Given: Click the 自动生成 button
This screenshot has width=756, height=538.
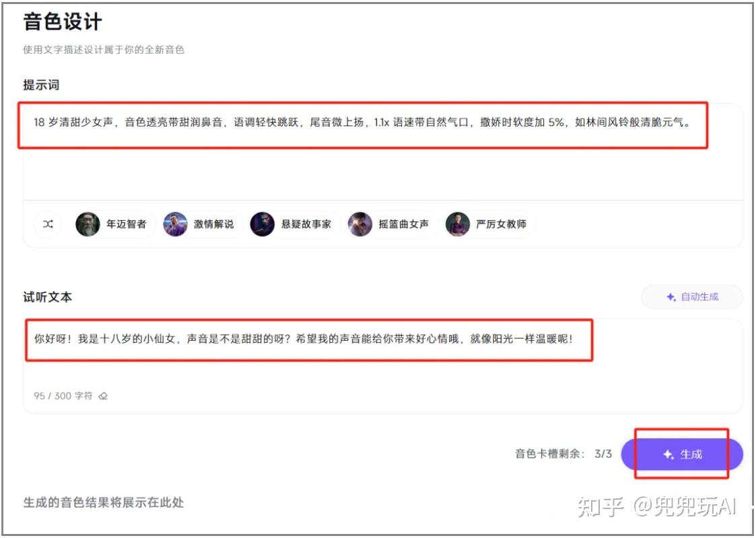Looking at the screenshot, I should pyautogui.click(x=692, y=297).
